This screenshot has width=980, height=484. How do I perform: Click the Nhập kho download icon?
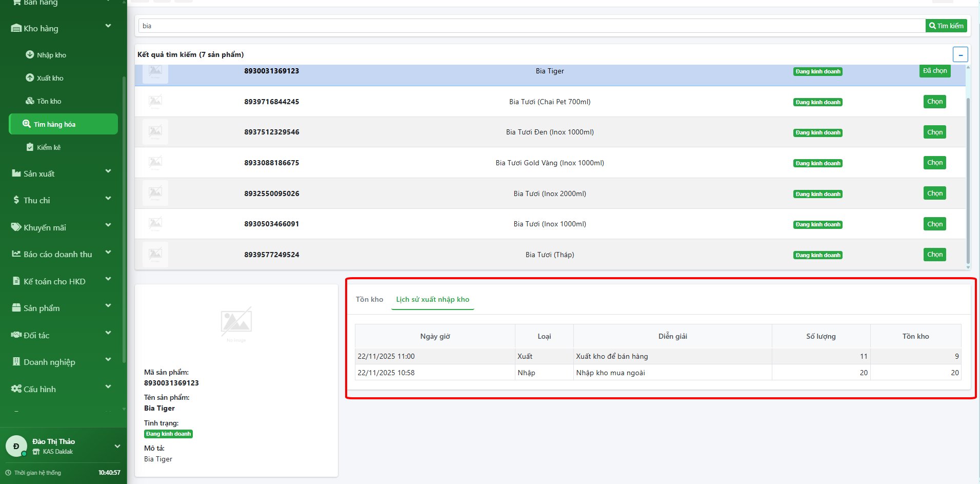[x=30, y=54]
